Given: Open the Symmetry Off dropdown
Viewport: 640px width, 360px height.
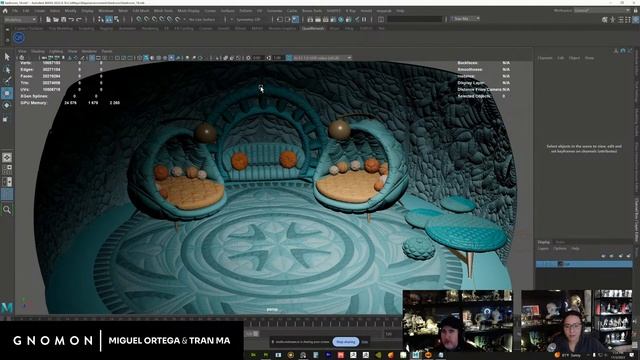Looking at the screenshot, I should (x=249, y=19).
